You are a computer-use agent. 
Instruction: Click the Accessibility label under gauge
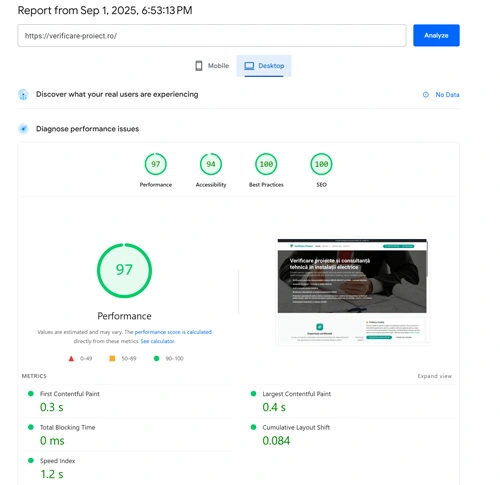coord(211,185)
